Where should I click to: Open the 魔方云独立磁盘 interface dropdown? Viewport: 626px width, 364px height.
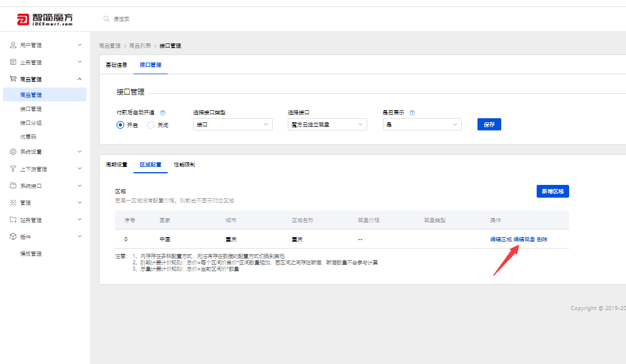pyautogui.click(x=327, y=125)
